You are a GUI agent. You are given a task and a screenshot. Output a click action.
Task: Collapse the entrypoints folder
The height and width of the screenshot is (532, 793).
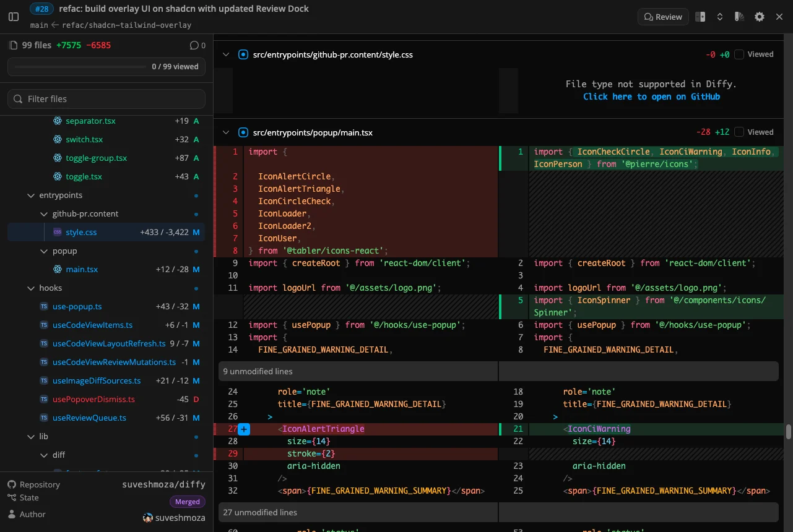click(x=31, y=195)
